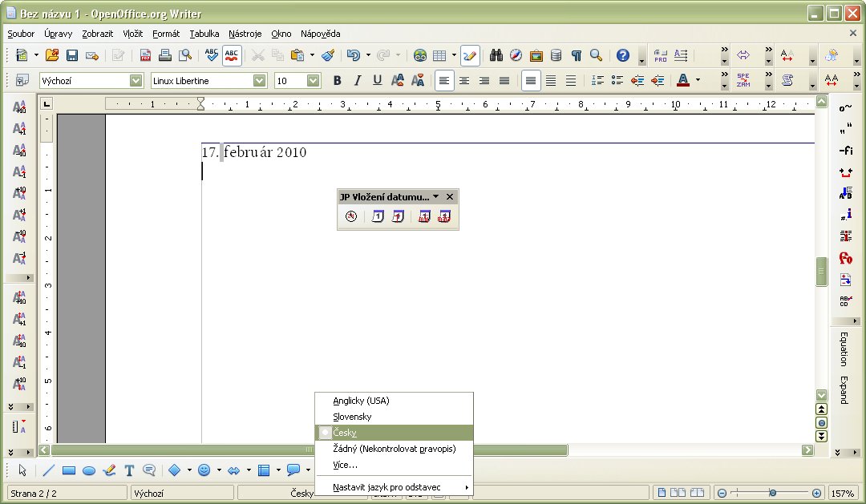Click the Výchozí page style status field
866x504 pixels.
point(182,493)
